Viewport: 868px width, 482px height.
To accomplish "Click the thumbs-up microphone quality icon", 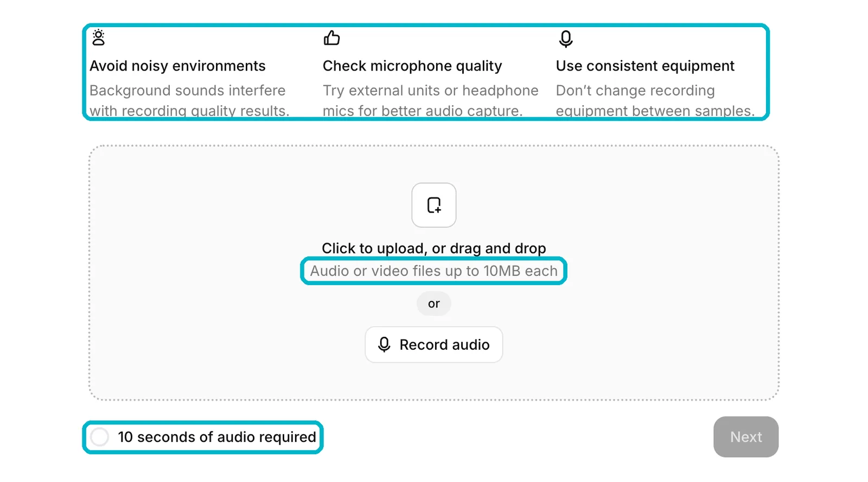I will [x=331, y=38].
